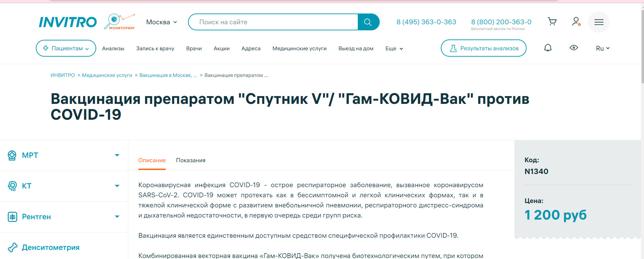
Task: Go to Вакцинация в Москве breadcrumb
Action: (x=168, y=76)
